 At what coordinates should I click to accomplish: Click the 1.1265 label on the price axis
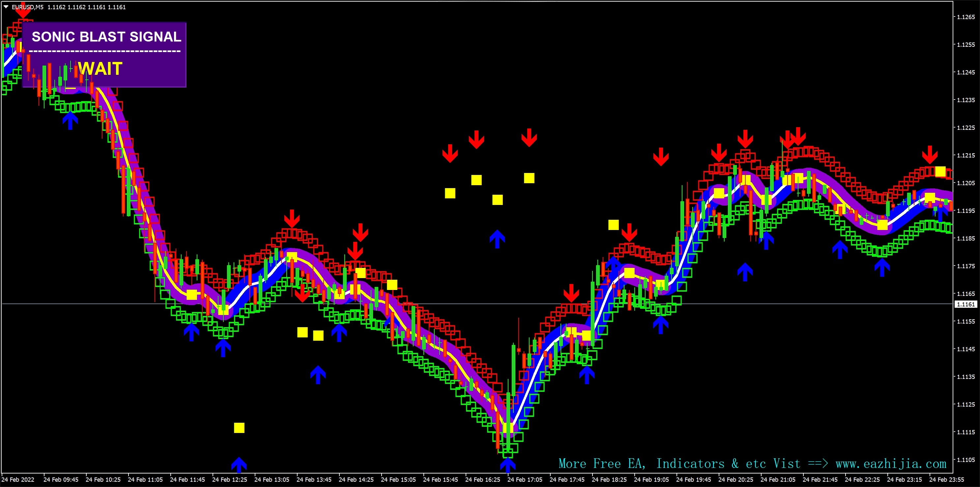click(x=966, y=17)
